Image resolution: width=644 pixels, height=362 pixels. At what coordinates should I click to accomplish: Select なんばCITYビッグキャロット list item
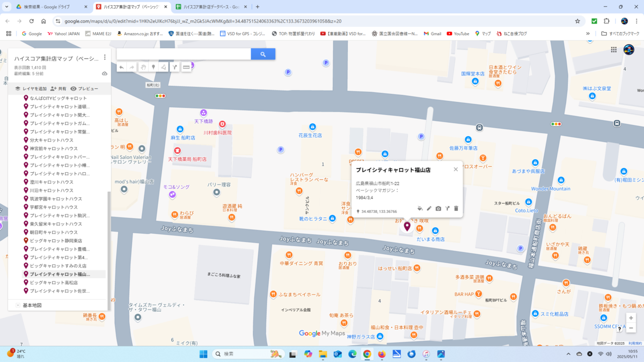58,98
